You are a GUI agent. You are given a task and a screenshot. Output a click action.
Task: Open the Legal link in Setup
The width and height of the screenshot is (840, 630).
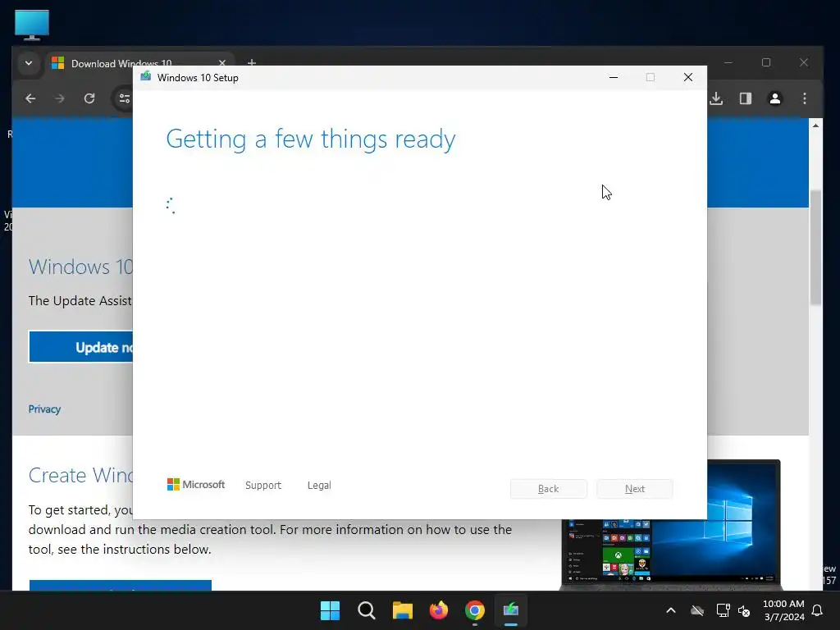(319, 486)
